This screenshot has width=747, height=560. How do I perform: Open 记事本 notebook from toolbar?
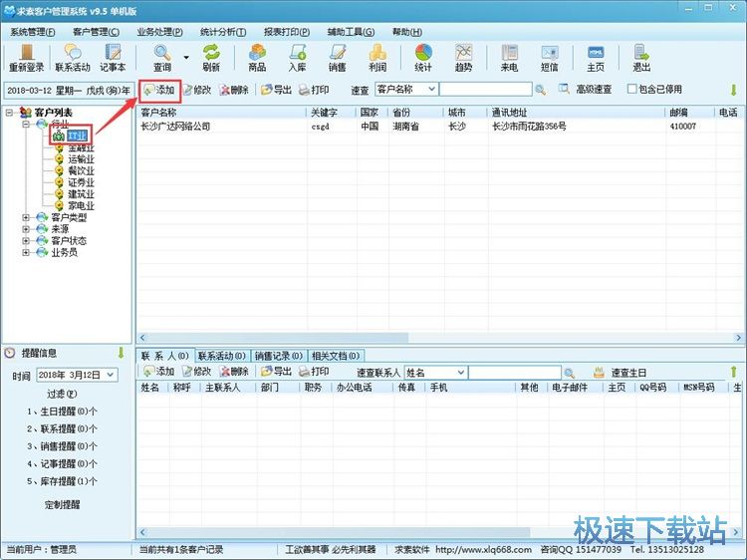113,58
